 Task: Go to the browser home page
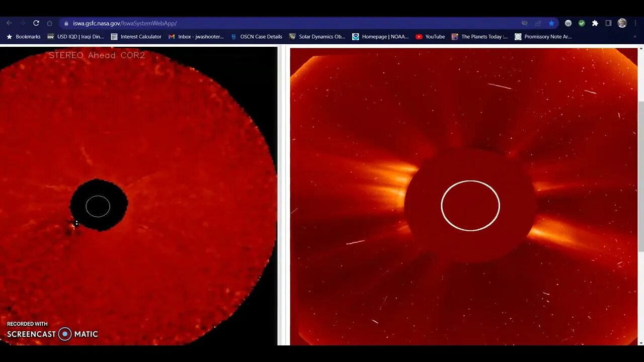click(49, 23)
